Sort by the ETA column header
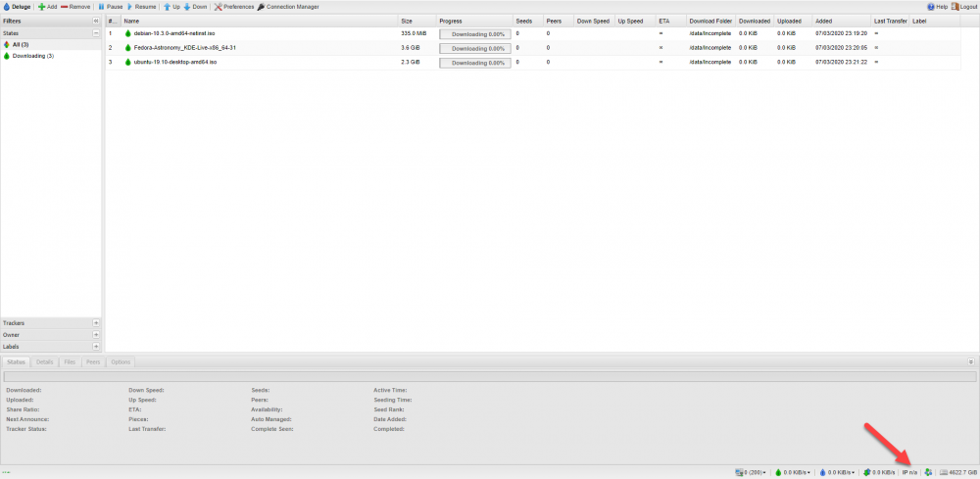The width and height of the screenshot is (980, 479). (x=671, y=22)
